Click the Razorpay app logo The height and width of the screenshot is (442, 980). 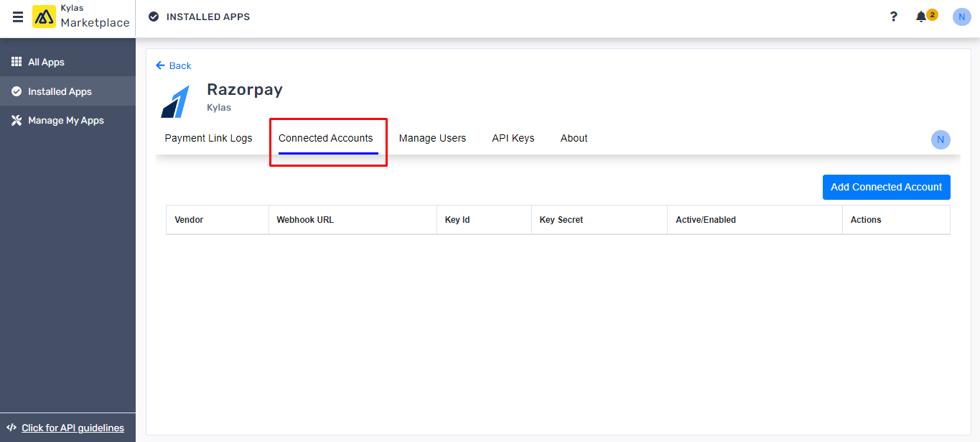175,101
